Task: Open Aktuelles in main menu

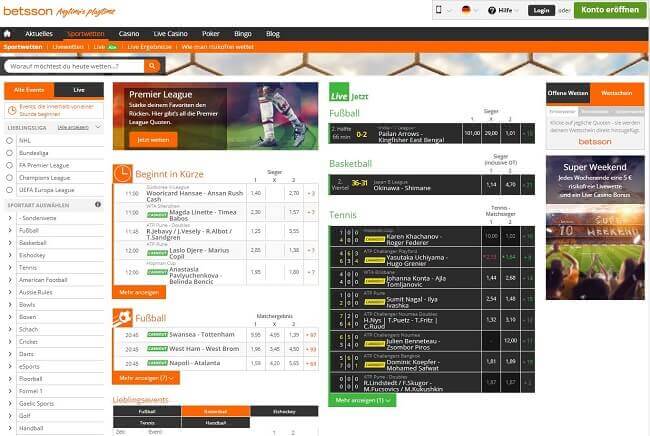Action: (x=39, y=34)
